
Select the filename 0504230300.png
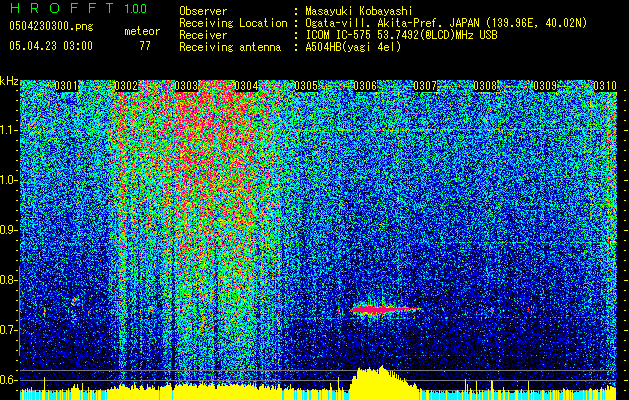[x=51, y=26]
